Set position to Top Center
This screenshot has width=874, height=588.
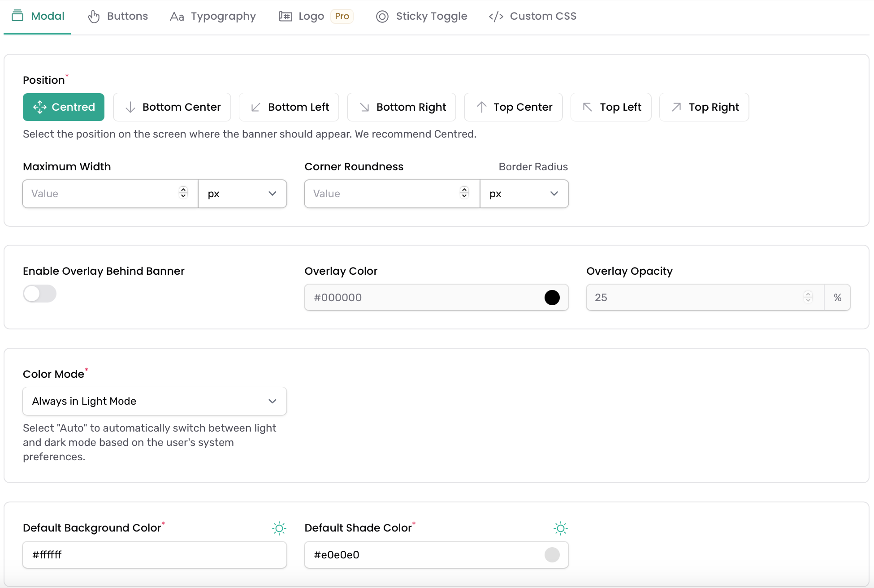point(513,107)
